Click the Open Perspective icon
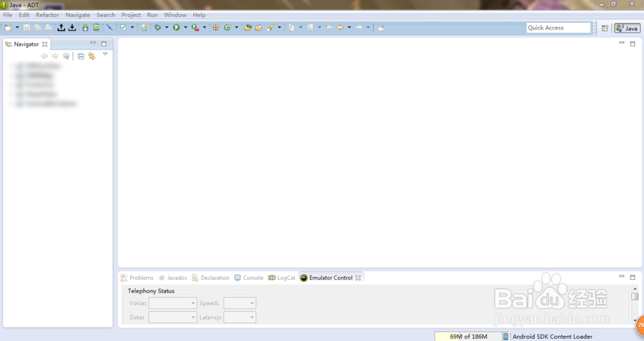This screenshot has width=644, height=341. [x=605, y=28]
